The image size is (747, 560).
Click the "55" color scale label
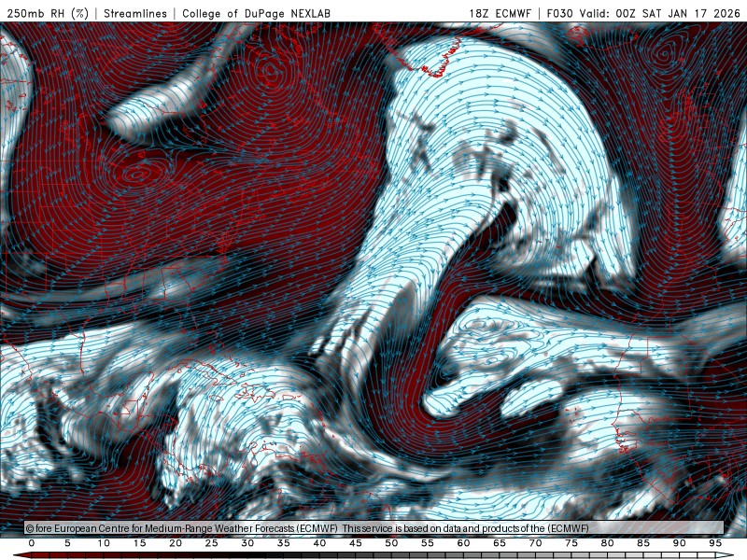click(x=428, y=543)
